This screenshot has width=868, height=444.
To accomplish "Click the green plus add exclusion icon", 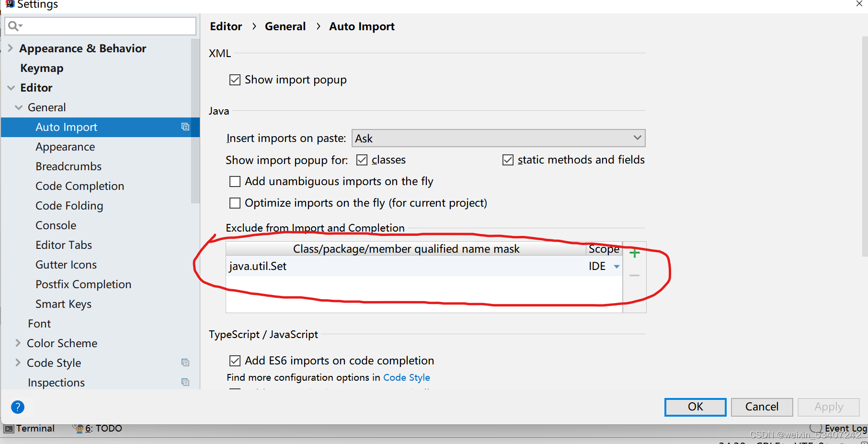I will [634, 253].
